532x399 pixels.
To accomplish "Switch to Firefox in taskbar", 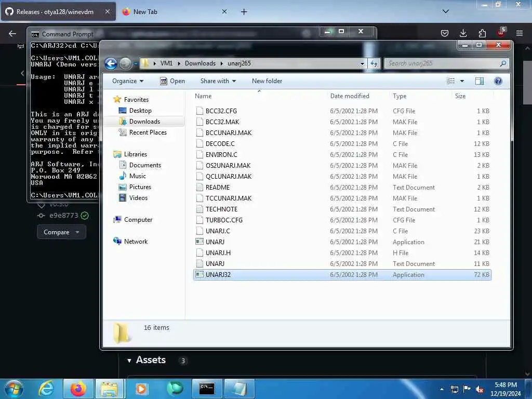I will [78, 389].
